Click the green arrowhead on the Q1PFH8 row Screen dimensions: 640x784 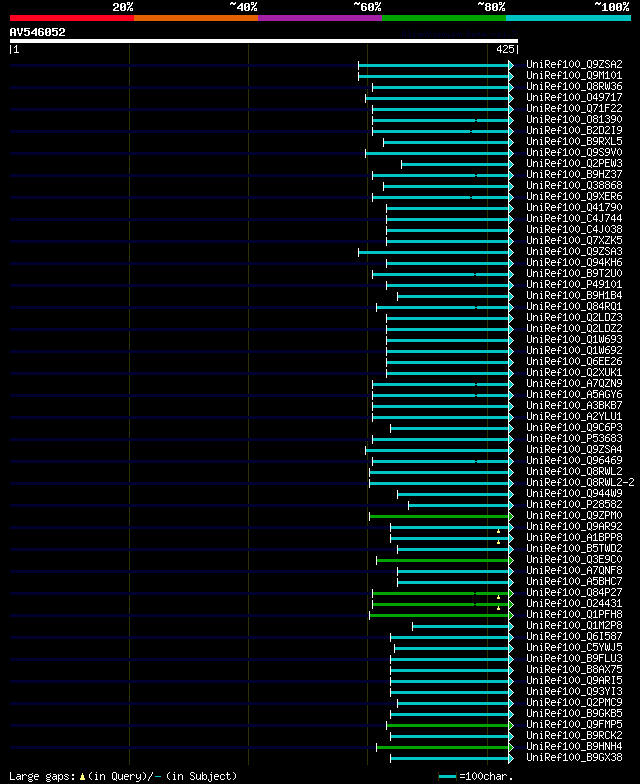(511, 616)
